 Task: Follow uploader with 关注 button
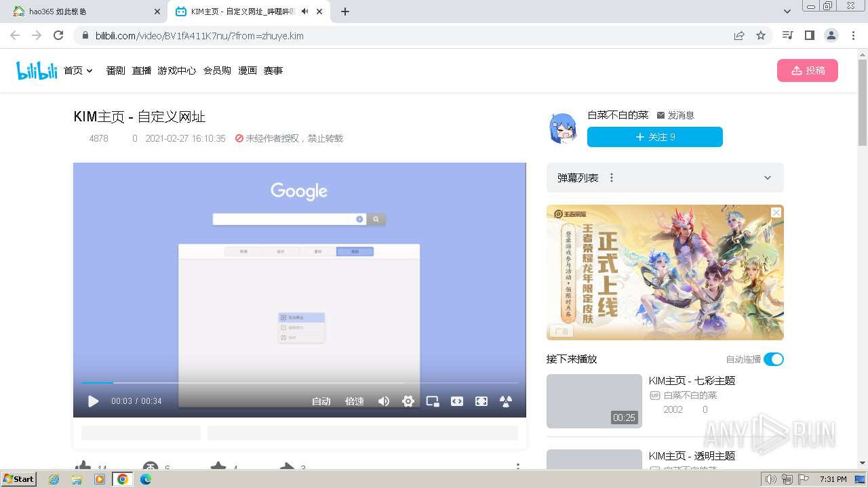click(x=655, y=137)
